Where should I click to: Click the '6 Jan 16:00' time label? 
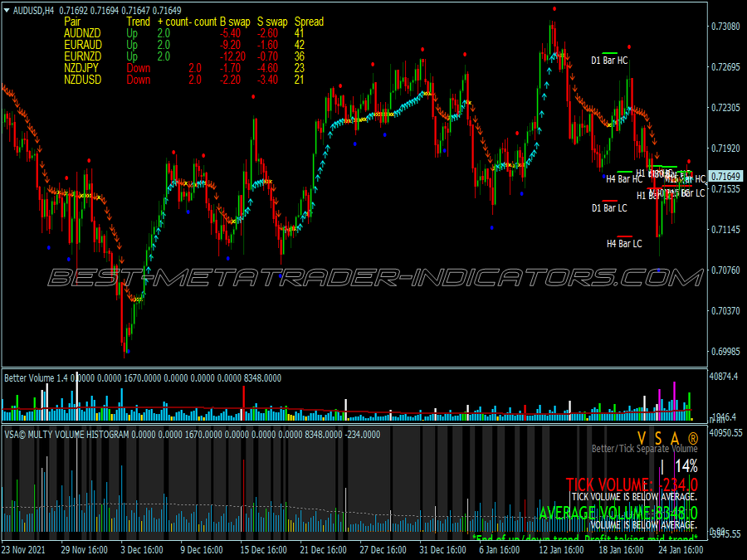500,549
